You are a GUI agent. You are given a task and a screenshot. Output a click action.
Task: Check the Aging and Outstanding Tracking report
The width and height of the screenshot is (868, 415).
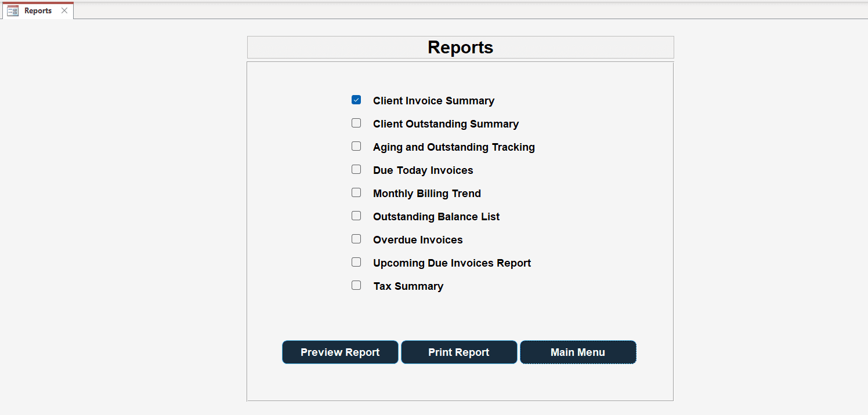[356, 146]
